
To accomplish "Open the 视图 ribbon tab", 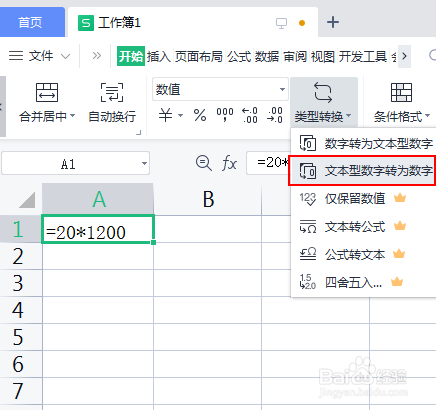I will click(x=323, y=56).
